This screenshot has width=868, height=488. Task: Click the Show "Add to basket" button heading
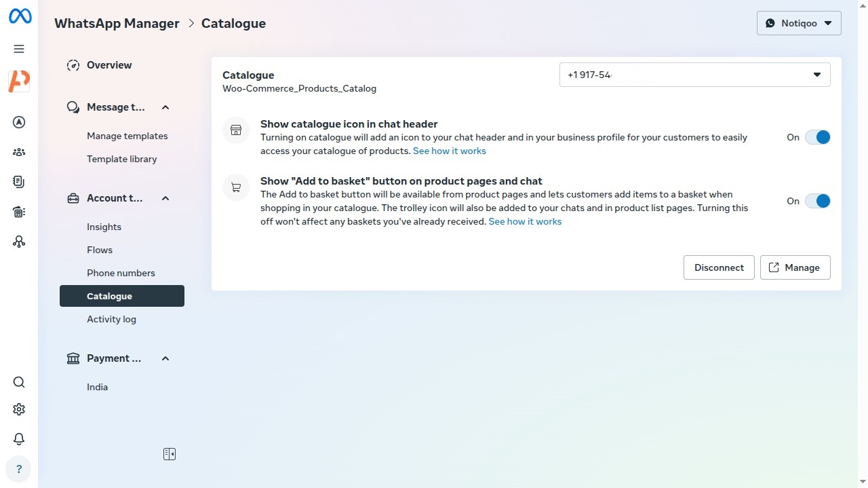coord(401,181)
